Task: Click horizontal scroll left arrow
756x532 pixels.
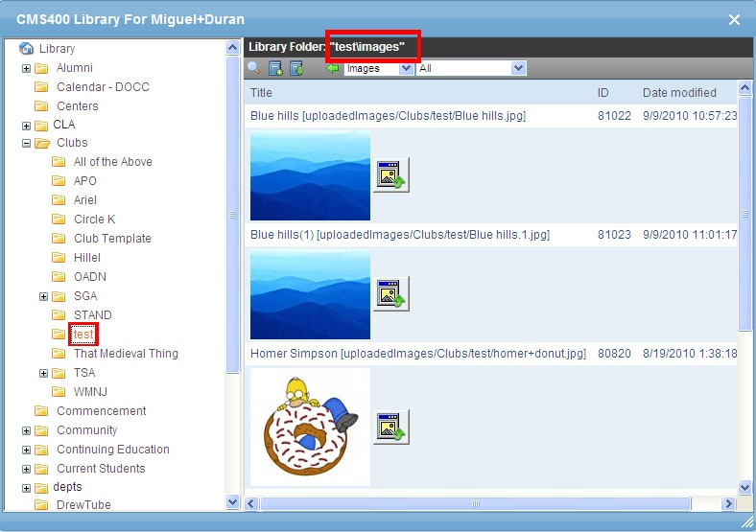Action: point(250,504)
